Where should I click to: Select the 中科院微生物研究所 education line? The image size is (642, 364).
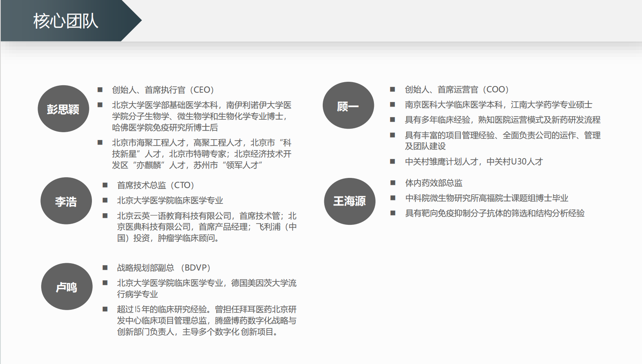[x=486, y=198]
